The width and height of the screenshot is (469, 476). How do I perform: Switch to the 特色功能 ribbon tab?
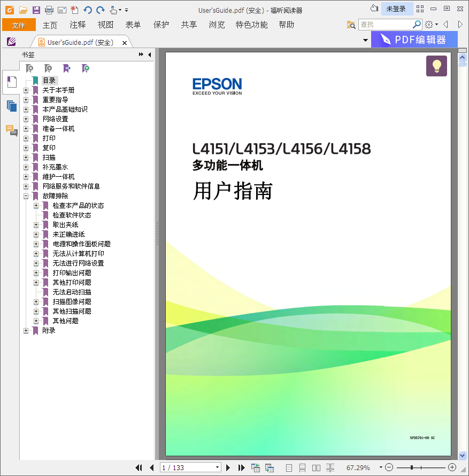click(x=251, y=25)
